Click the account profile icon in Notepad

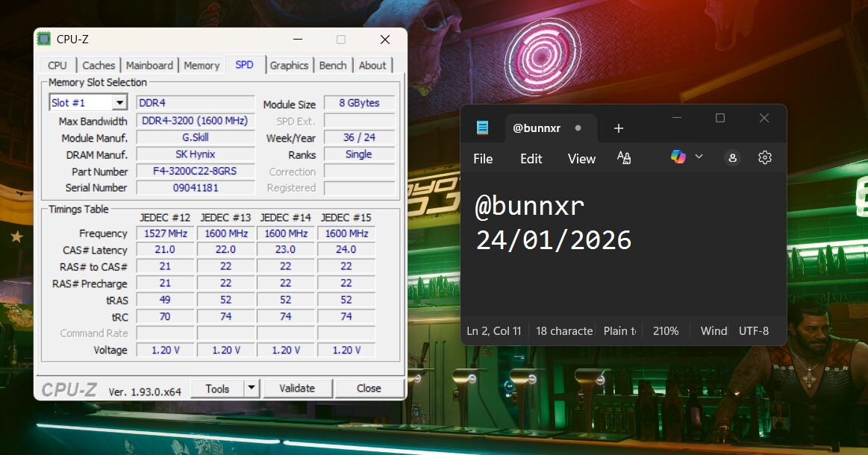pos(733,157)
